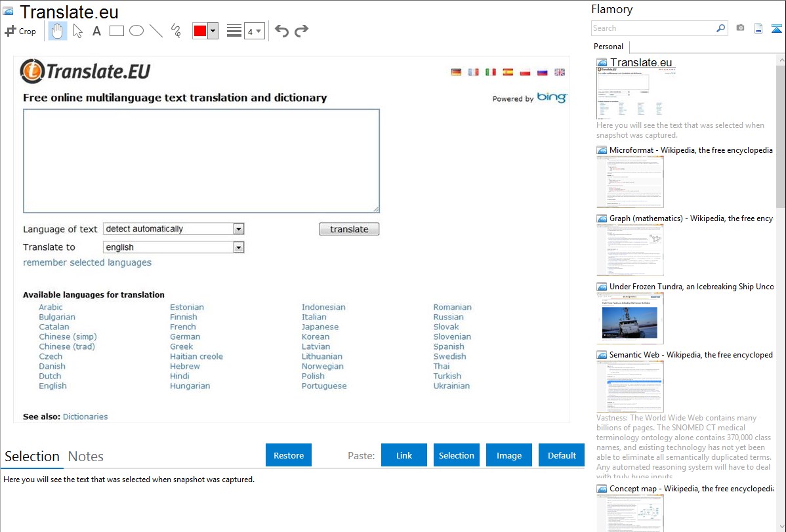Screen dimensions: 786x532
Task: Switch to the Notes tab
Action: [x=86, y=457]
